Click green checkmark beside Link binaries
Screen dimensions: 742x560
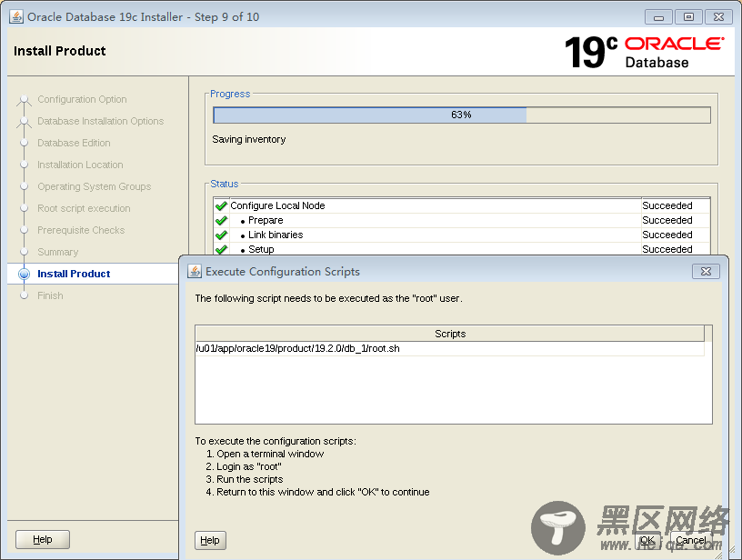click(x=221, y=235)
